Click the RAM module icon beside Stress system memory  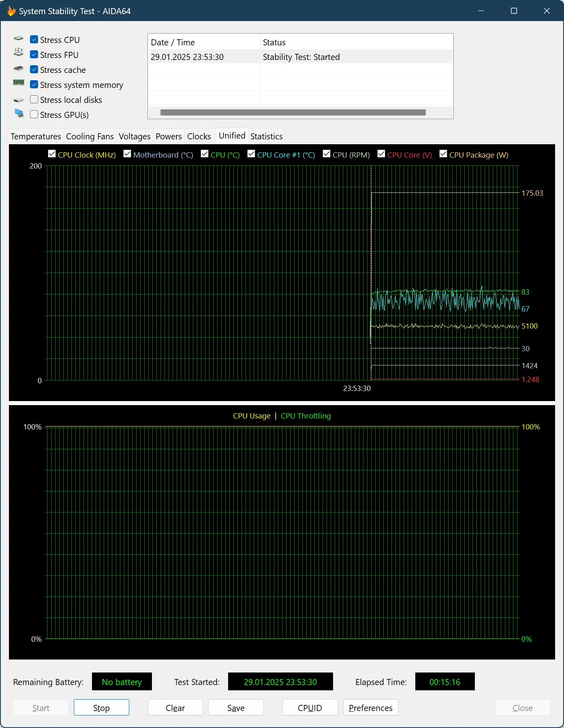tap(19, 82)
